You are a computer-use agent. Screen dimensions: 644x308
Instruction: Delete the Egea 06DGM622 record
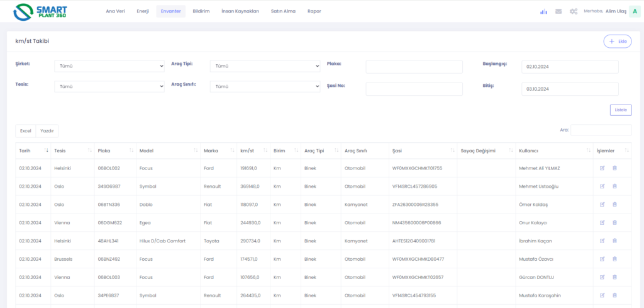[x=614, y=223]
